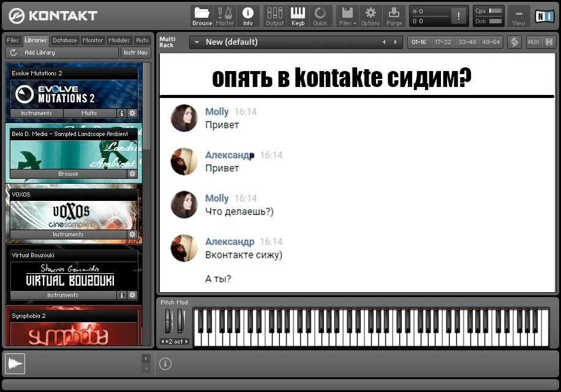Image resolution: width=561 pixels, height=392 pixels.
Task: Select rack page 33-48
Action: click(467, 42)
